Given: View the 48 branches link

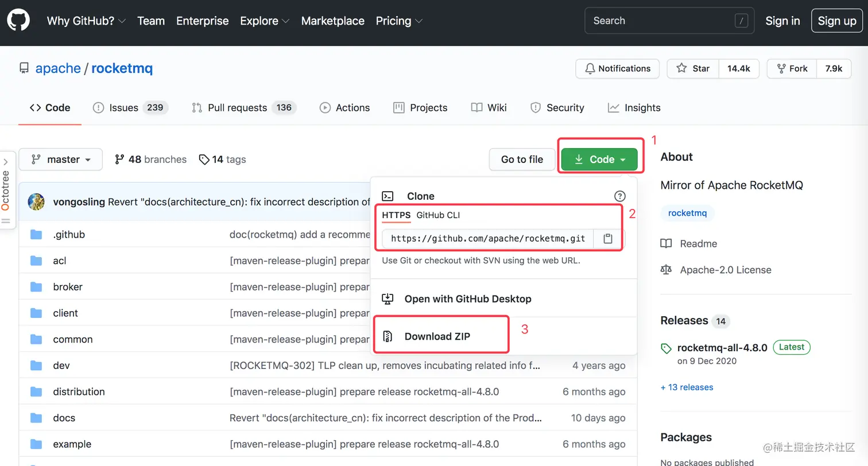Looking at the screenshot, I should pos(151,159).
